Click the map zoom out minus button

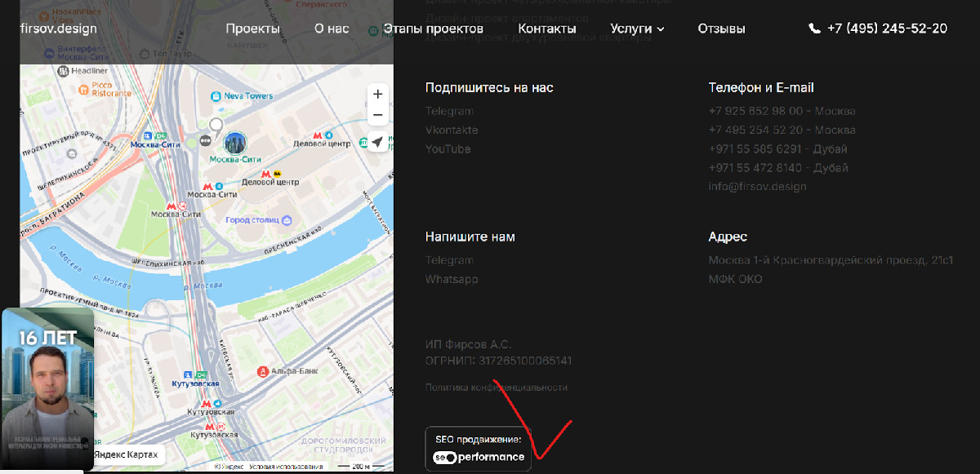(x=377, y=116)
